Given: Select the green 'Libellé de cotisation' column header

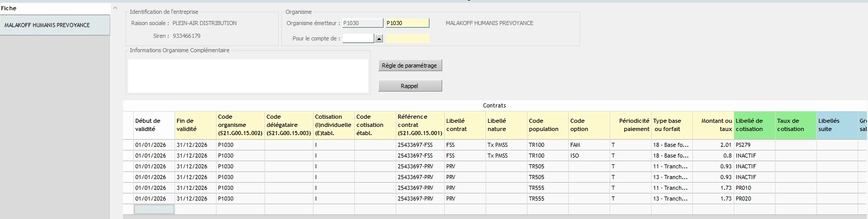Looking at the screenshot, I should tap(754, 125).
